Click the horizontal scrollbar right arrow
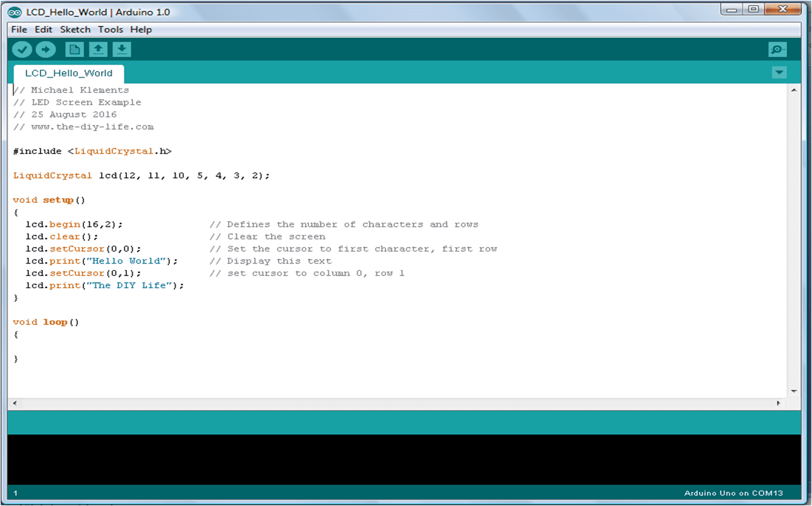The width and height of the screenshot is (812, 506). (779, 403)
